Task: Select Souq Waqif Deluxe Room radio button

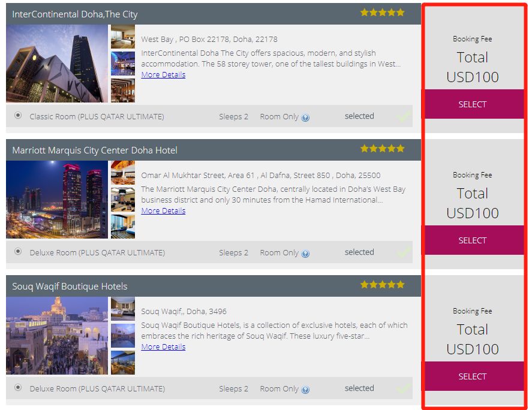Action: 18,388
